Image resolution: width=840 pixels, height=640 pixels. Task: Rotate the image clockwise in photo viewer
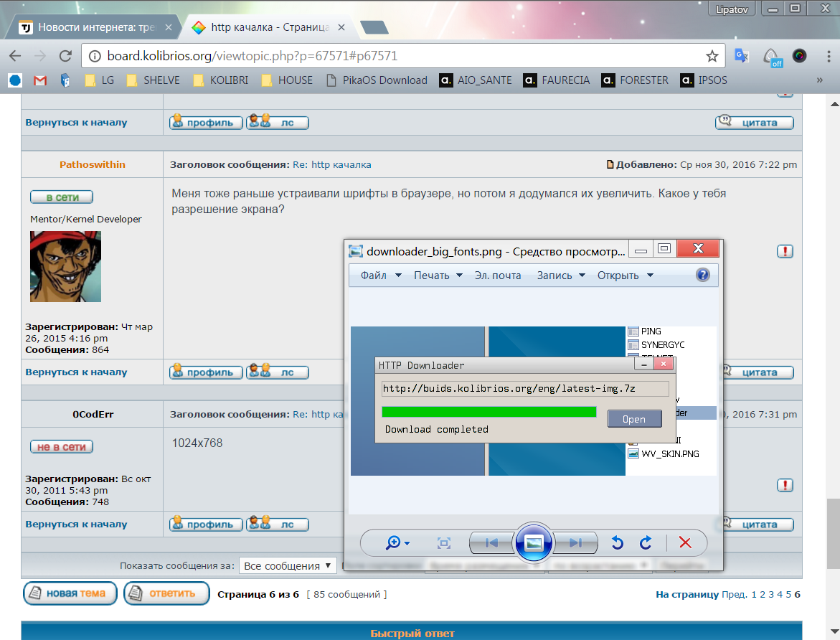[x=646, y=543]
